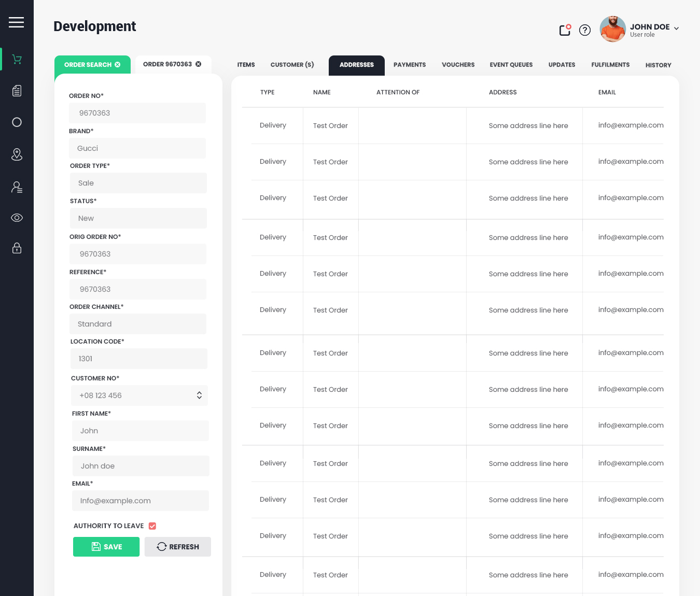
Task: Click the Address column header
Action: tap(503, 92)
